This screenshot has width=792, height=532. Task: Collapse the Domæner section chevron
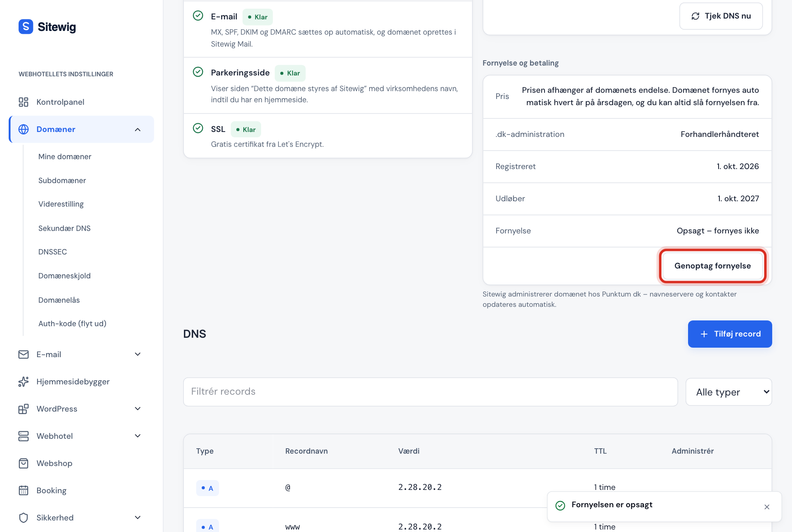(x=138, y=129)
